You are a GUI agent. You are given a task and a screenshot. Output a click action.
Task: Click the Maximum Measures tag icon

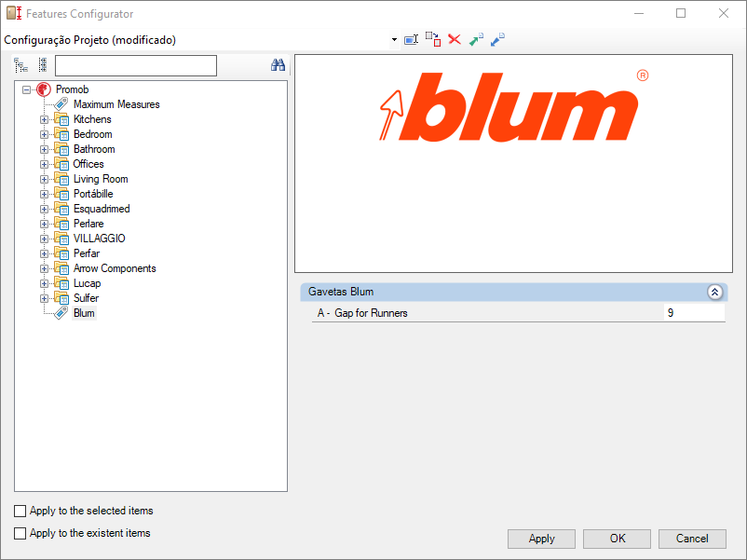point(61,104)
